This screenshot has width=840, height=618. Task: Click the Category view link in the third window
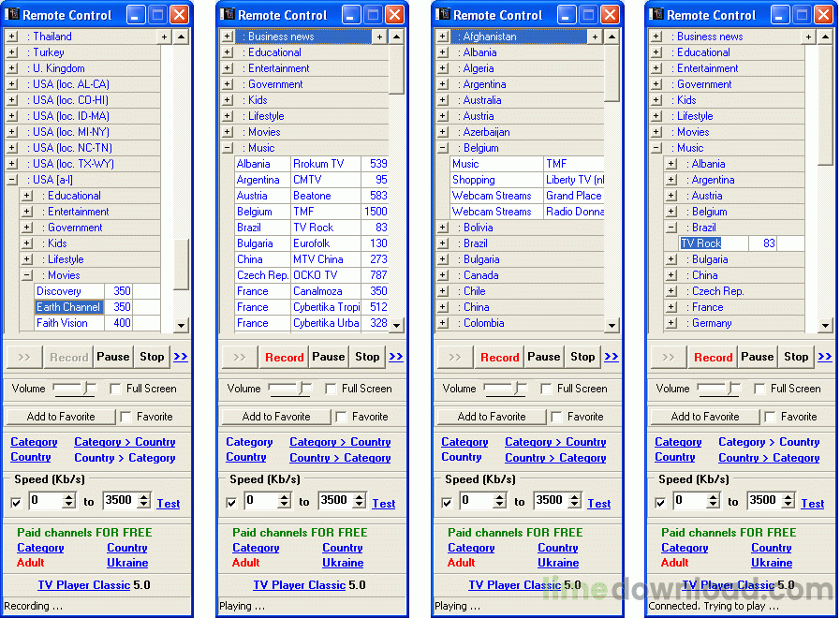(464, 442)
